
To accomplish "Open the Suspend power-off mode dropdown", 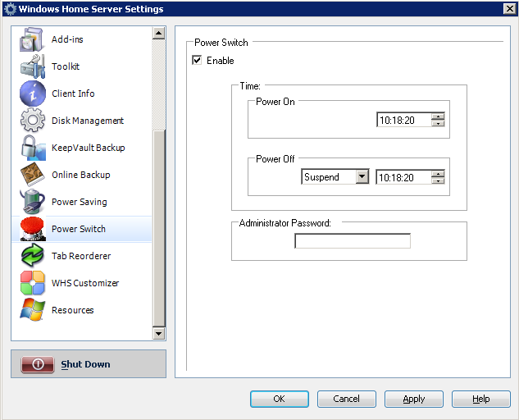I will click(362, 177).
